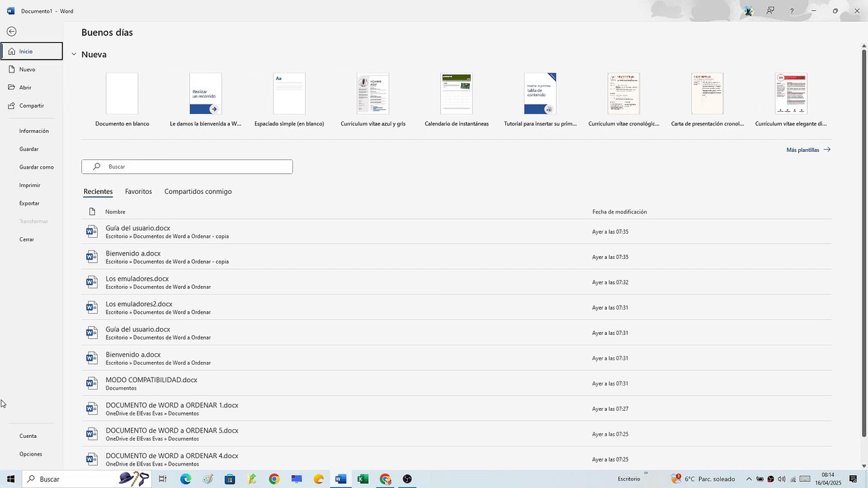The height and width of the screenshot is (488, 868).
Task: Open the volume control in tray
Action: pos(782,479)
